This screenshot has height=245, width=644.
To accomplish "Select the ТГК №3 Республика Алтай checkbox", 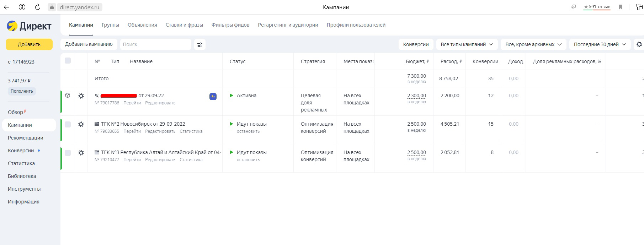I will click(x=68, y=153).
